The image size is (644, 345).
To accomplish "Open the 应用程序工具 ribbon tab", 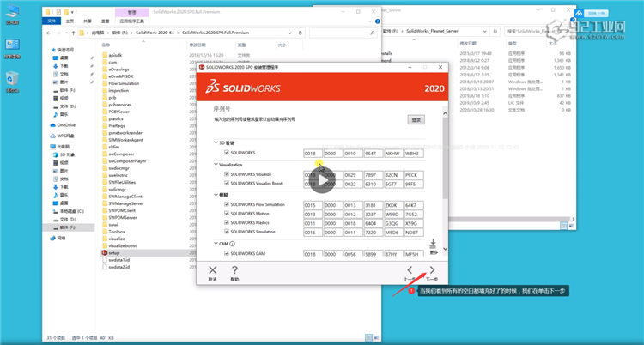I will point(132,21).
